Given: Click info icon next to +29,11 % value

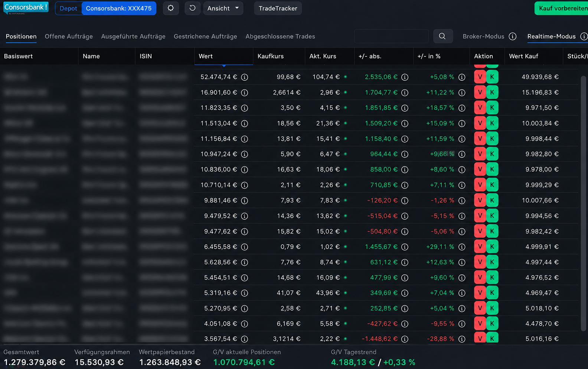Looking at the screenshot, I should tap(462, 247).
